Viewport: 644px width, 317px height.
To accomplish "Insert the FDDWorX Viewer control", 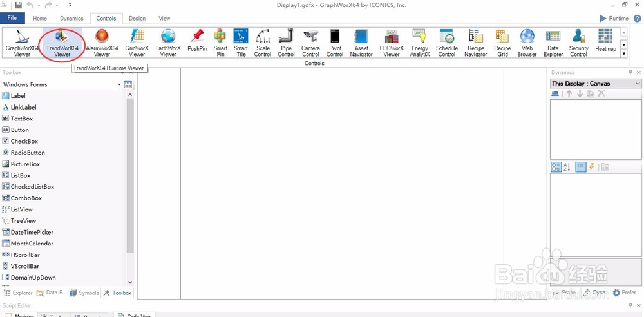I will (392, 43).
